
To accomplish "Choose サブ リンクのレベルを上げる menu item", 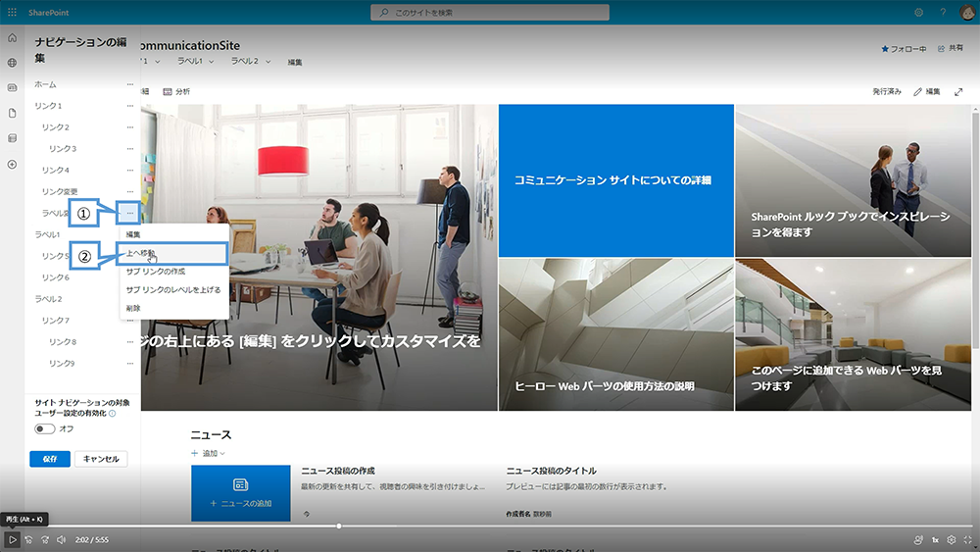I will point(173,290).
